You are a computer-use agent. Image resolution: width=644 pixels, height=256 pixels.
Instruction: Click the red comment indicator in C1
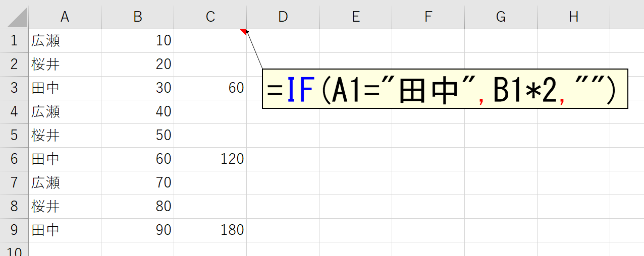pyautogui.click(x=244, y=32)
